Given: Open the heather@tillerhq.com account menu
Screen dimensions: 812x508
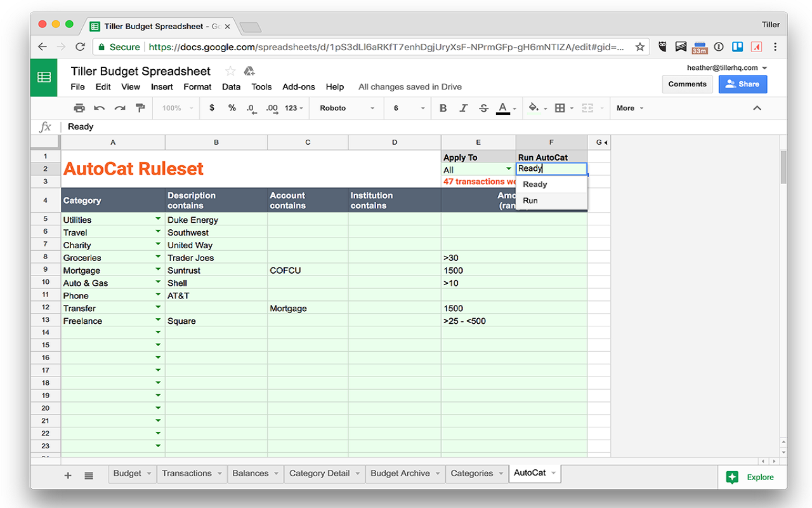Looking at the screenshot, I should click(x=727, y=67).
